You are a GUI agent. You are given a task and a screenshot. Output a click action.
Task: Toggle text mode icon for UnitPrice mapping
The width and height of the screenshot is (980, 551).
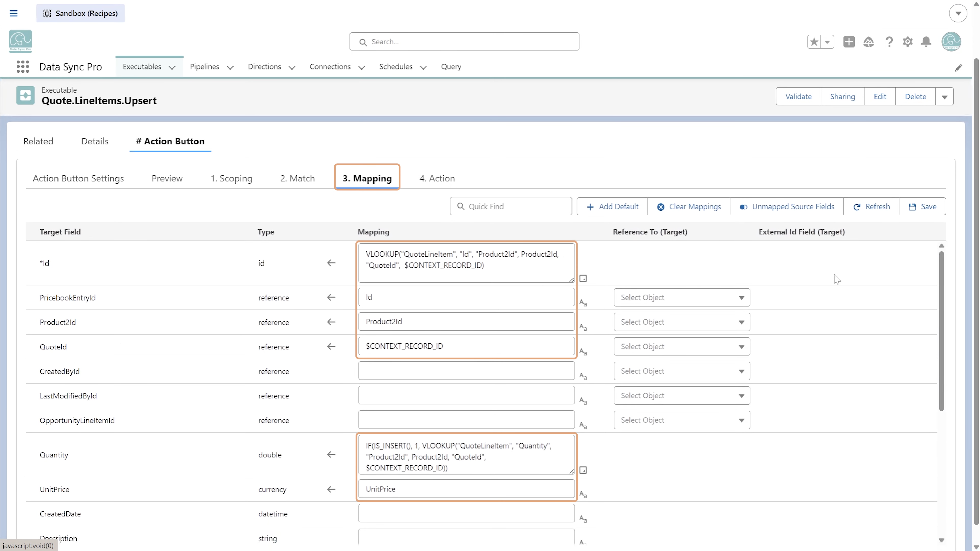pos(583,495)
